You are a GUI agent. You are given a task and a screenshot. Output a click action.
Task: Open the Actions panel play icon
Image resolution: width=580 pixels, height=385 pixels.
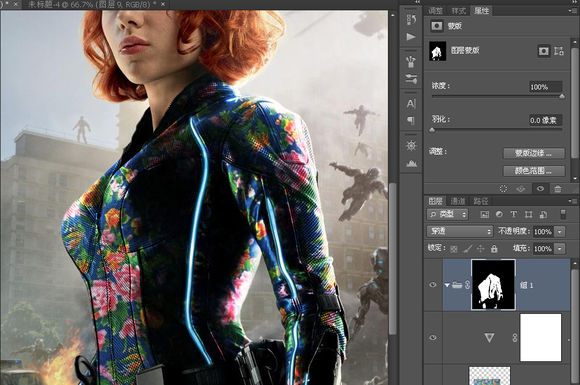411,37
